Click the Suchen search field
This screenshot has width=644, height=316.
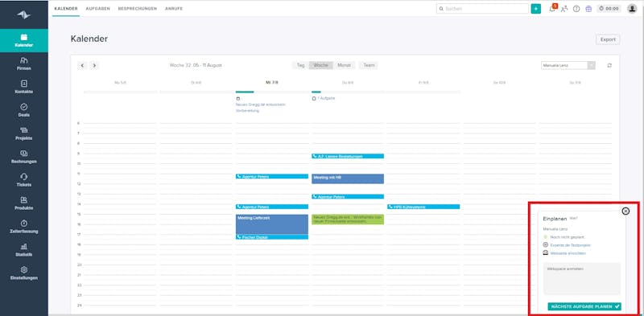click(482, 9)
